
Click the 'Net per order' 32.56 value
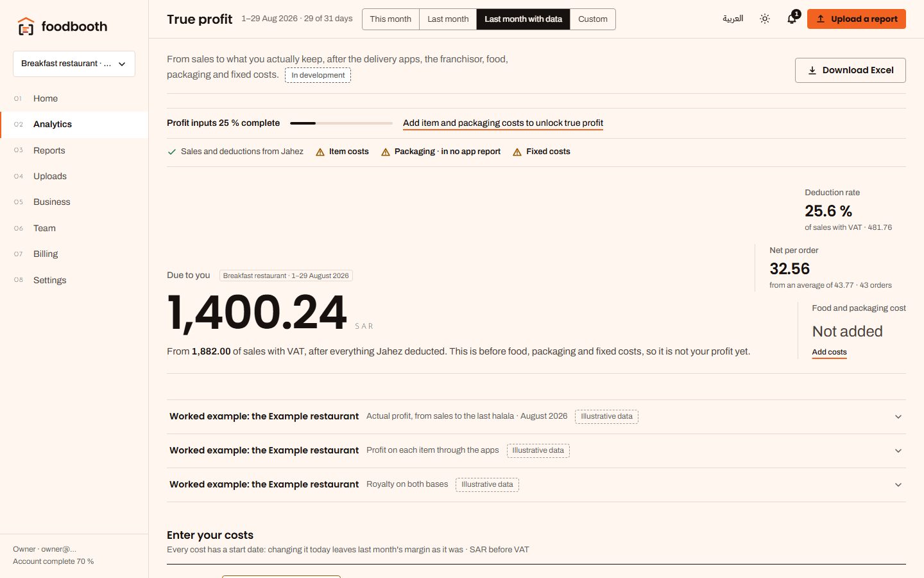tap(790, 269)
